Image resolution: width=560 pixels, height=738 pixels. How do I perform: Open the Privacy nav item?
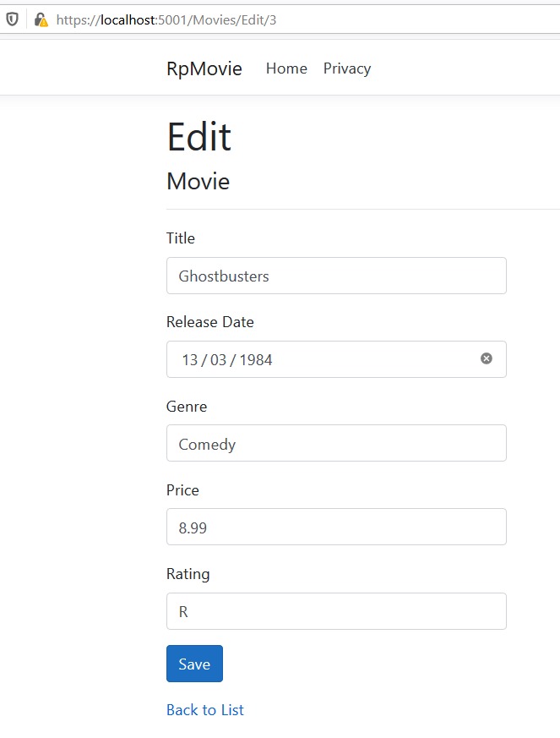[346, 68]
